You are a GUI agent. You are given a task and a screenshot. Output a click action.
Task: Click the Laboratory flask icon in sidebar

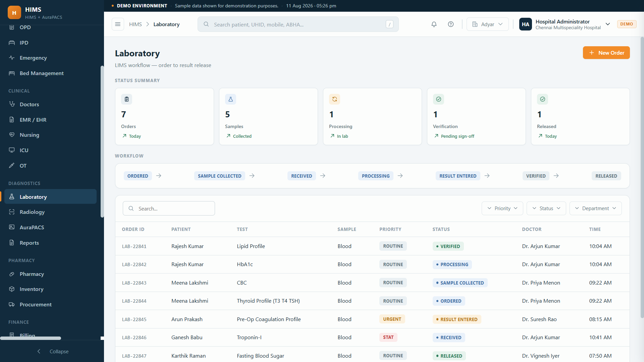tap(12, 197)
